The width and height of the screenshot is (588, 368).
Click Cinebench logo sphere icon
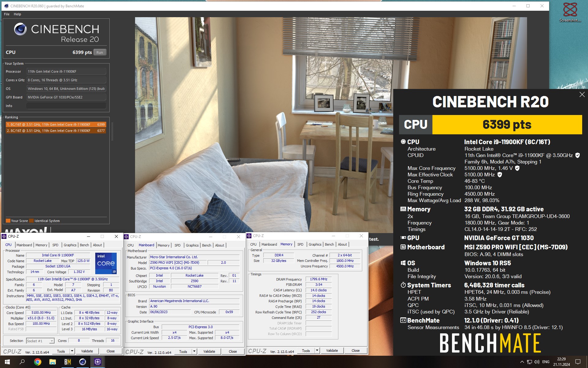[20, 29]
